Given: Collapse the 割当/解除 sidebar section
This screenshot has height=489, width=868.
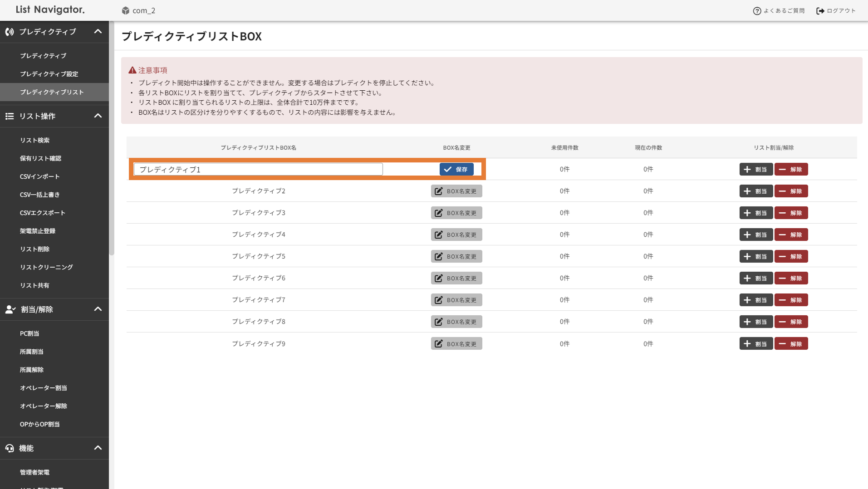Looking at the screenshot, I should (98, 309).
